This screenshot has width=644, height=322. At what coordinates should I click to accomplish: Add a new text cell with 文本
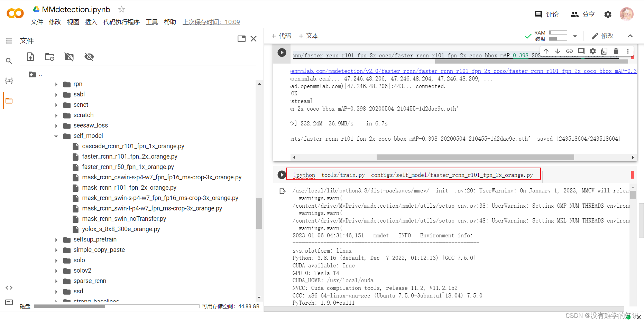pos(309,36)
